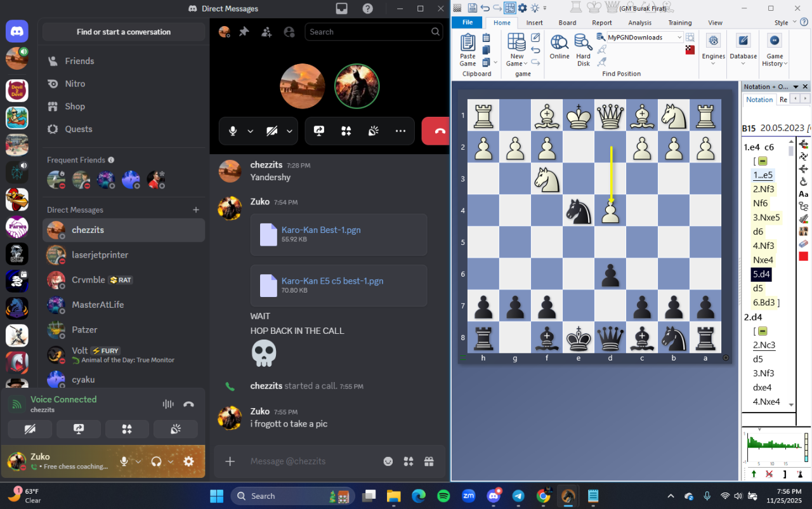Select the Notation tab in side panel

(x=759, y=100)
